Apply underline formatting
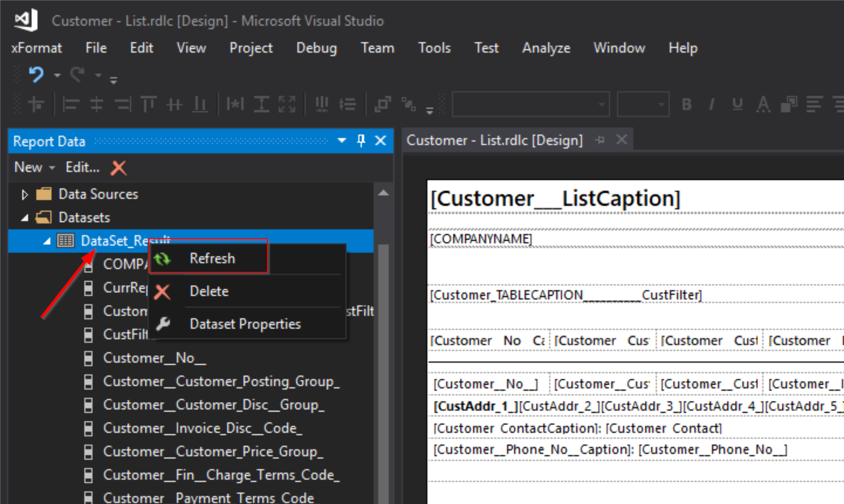Screen dimensions: 844x504 (x=737, y=104)
